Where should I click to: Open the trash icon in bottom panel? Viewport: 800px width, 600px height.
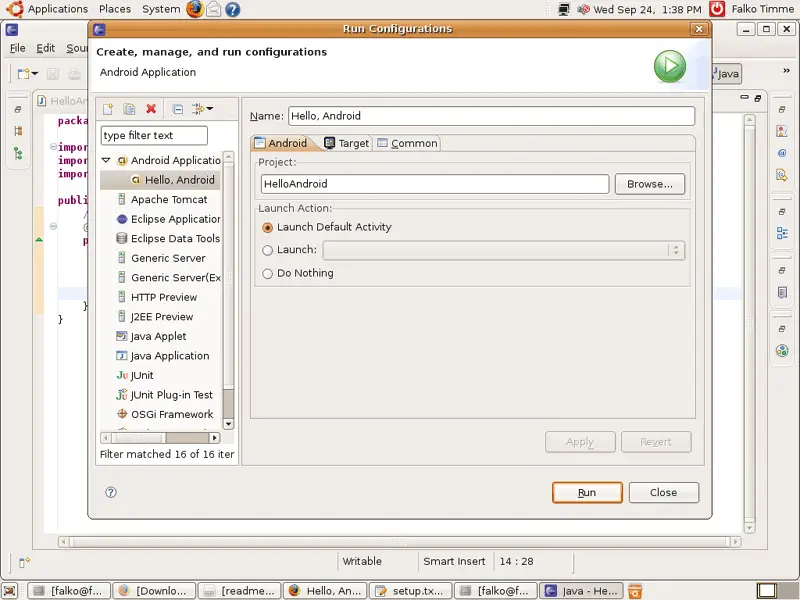coord(635,591)
